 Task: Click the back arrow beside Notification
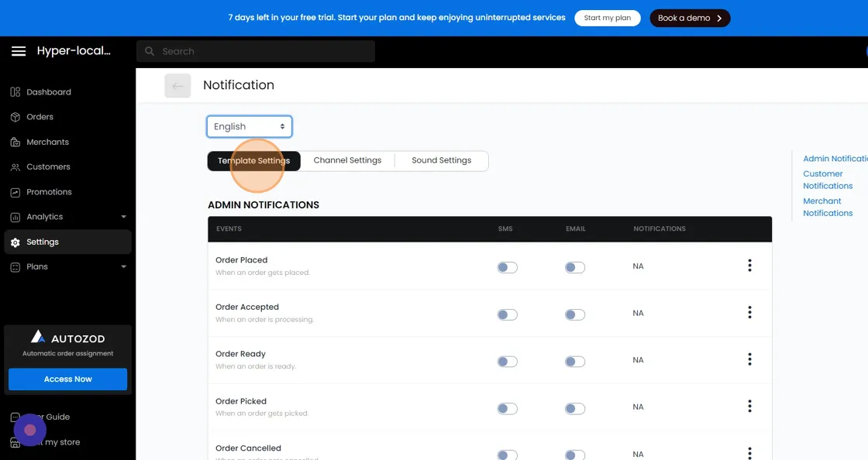point(177,86)
